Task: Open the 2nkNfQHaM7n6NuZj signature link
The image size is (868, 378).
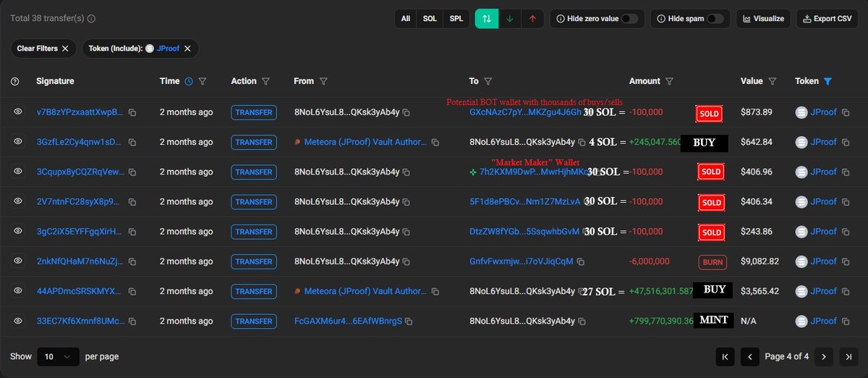Action: click(80, 261)
